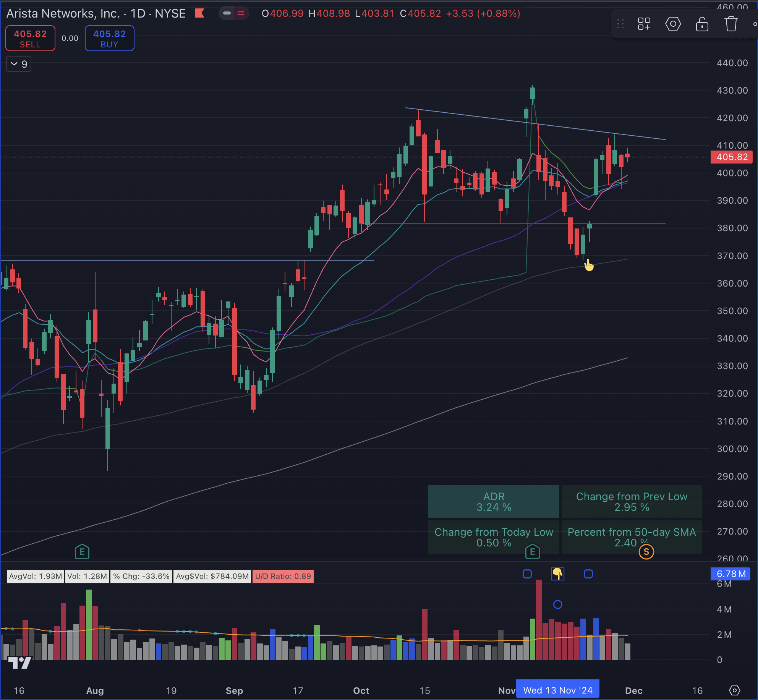Click the E earnings marker below the November candles
The width and height of the screenshot is (758, 700).
pos(532,551)
